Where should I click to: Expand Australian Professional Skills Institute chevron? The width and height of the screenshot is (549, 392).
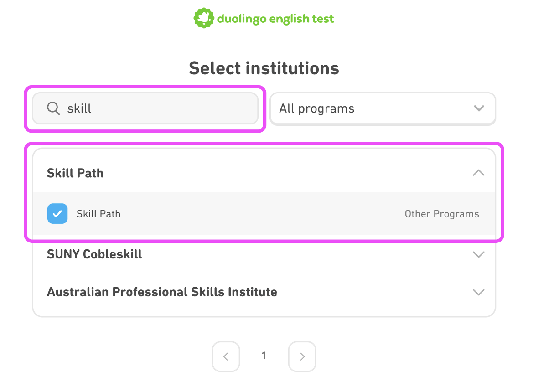point(478,292)
